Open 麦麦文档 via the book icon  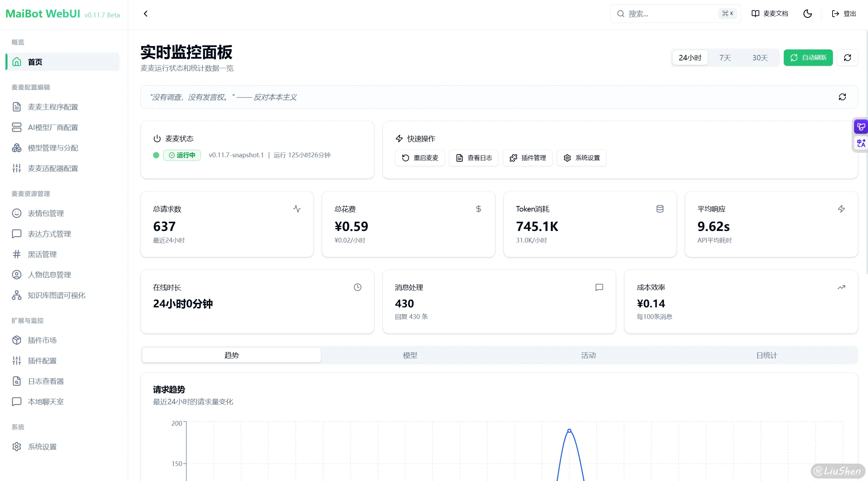pos(769,14)
